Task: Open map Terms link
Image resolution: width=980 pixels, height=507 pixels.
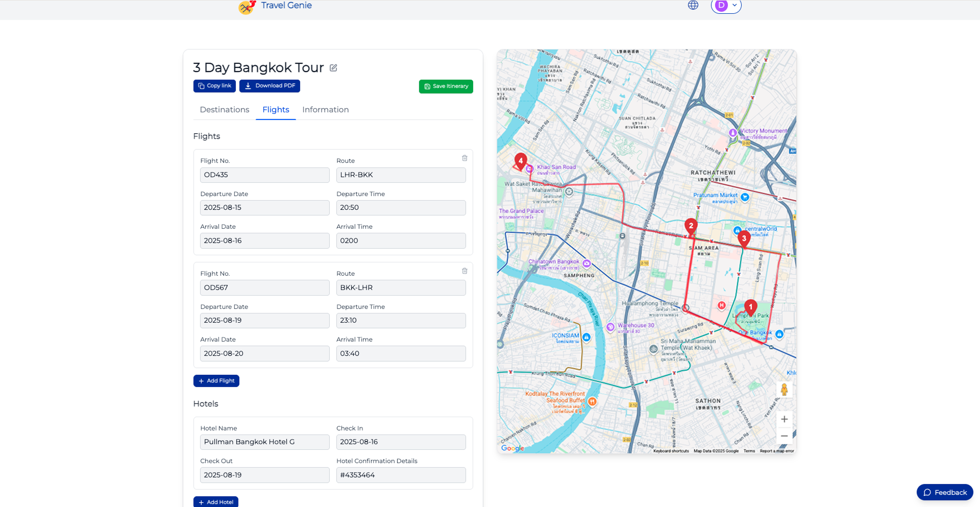Action: click(749, 451)
